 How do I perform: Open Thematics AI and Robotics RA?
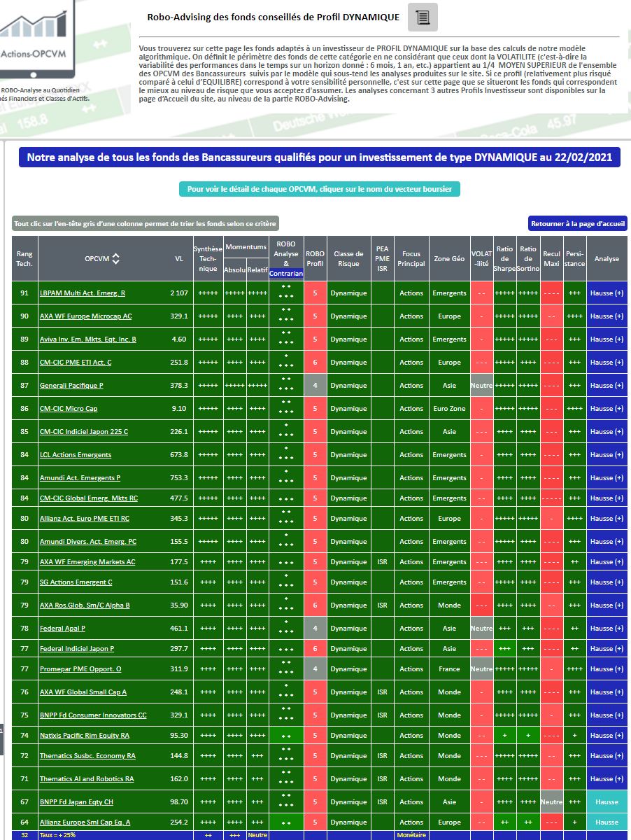tap(87, 779)
